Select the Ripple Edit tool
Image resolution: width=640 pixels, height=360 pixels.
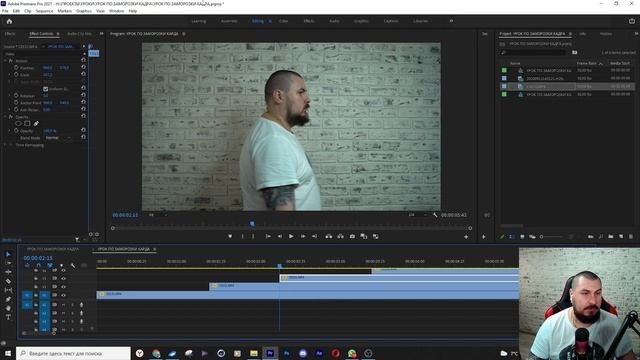8,272
